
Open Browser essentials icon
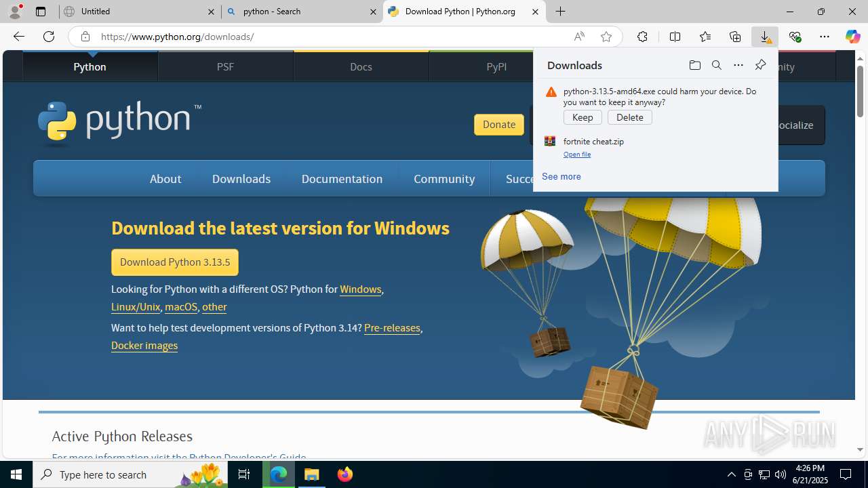pyautogui.click(x=795, y=37)
